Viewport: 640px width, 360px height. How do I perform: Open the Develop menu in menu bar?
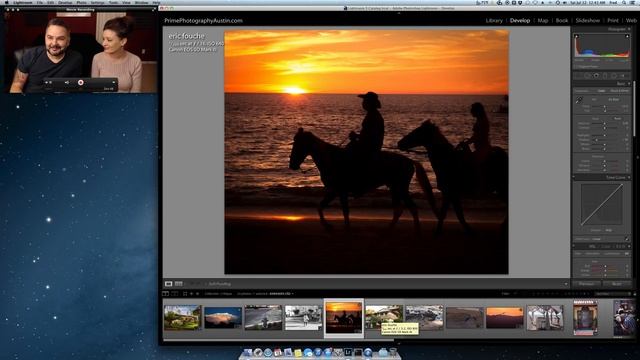[65, 2]
